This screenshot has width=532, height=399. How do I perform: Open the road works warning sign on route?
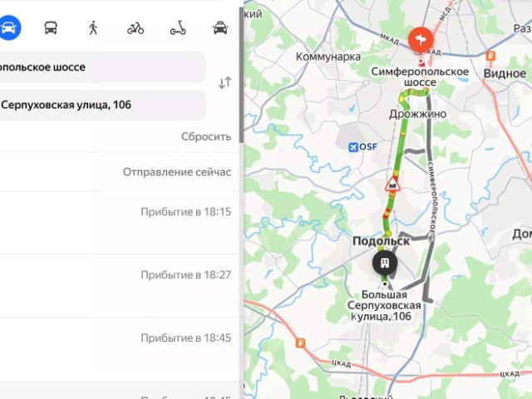pos(392,185)
